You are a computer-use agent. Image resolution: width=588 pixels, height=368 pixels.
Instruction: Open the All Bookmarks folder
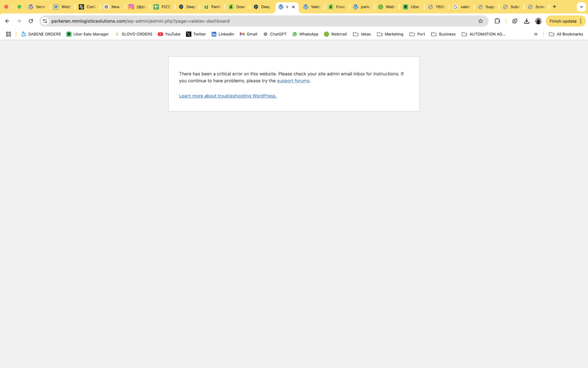(x=566, y=34)
